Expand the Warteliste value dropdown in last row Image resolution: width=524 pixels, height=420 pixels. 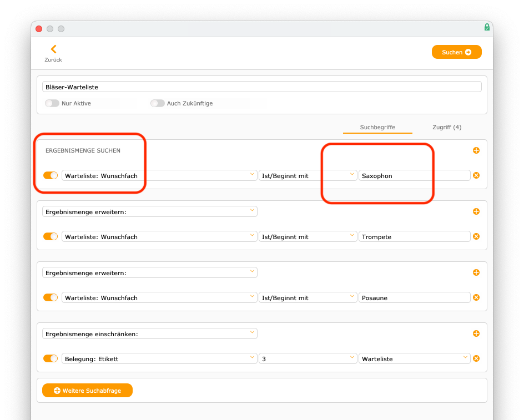(x=414, y=359)
